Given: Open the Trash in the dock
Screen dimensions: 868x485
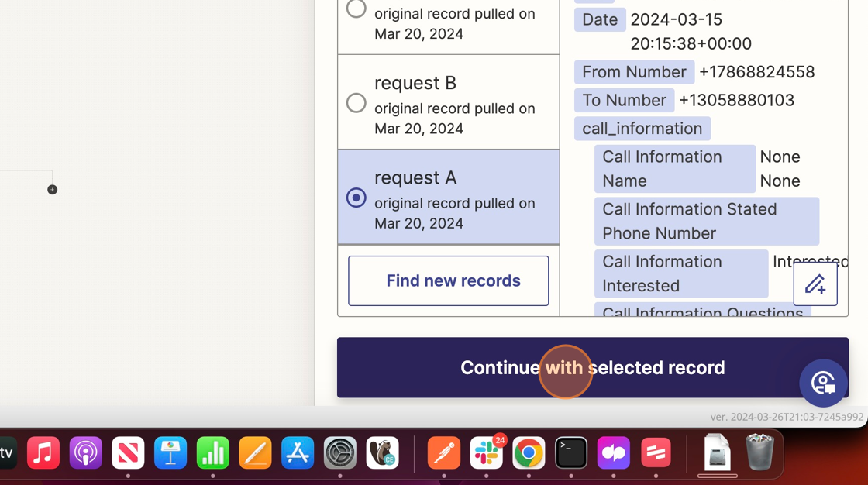Looking at the screenshot, I should (759, 452).
